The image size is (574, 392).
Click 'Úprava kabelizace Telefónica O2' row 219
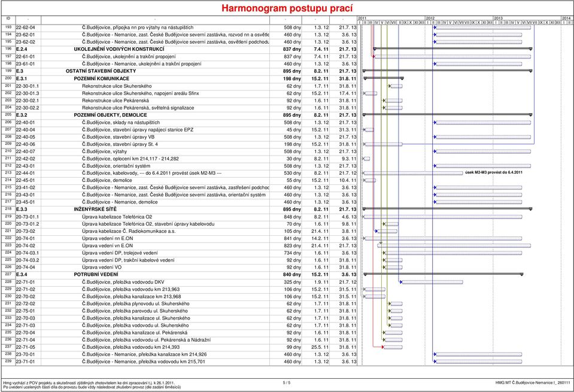[180, 217]
